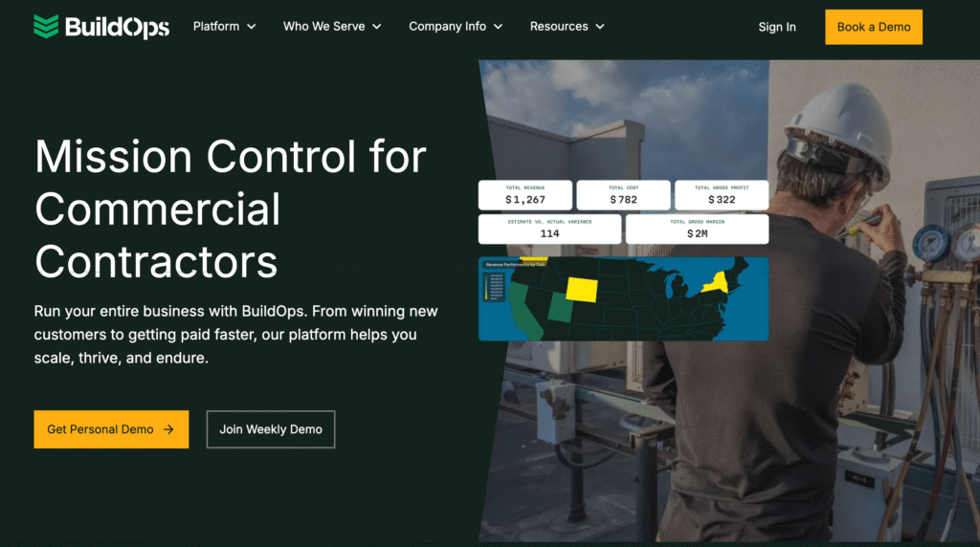
Task: Click the green Utah state on map
Action: click(x=561, y=307)
